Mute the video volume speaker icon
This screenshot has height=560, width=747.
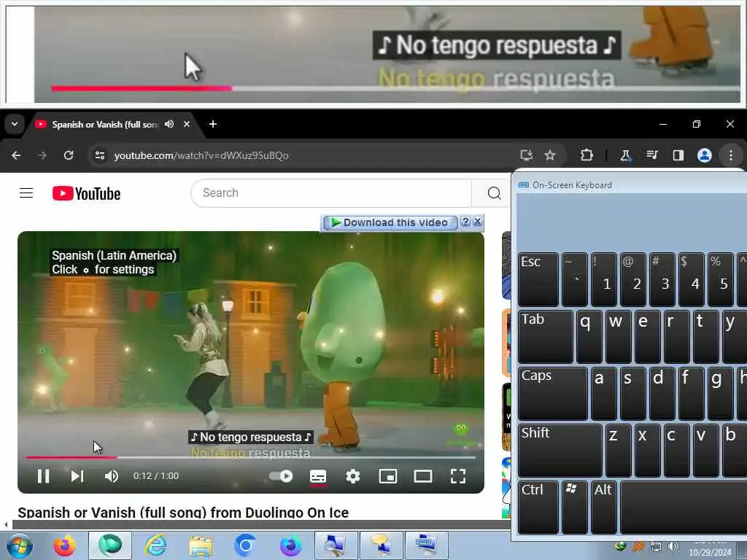112,476
